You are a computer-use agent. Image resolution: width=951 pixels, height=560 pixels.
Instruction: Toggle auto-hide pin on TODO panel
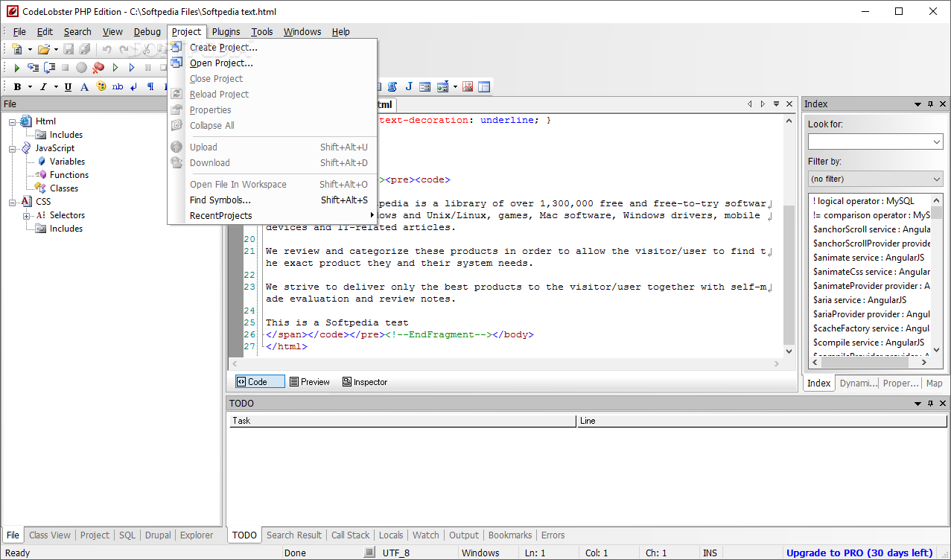pyautogui.click(x=930, y=404)
